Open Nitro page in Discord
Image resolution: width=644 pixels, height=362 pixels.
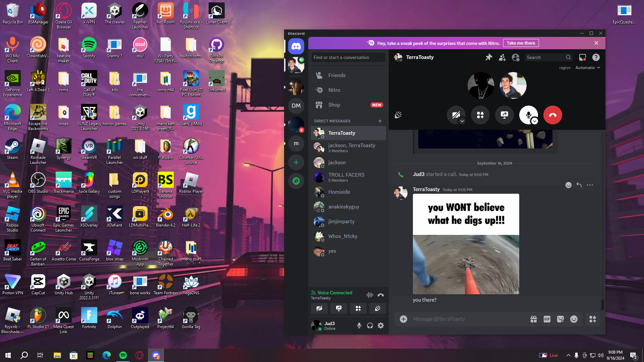coord(348,90)
